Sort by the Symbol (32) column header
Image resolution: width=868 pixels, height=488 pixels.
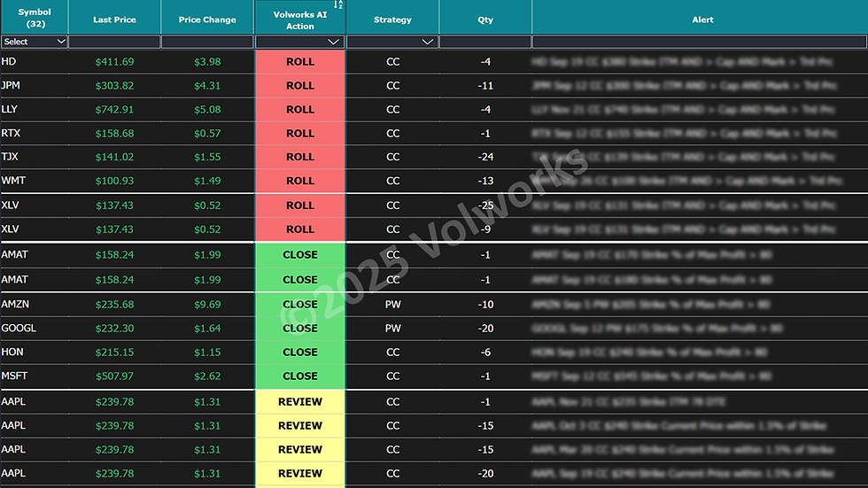click(x=35, y=18)
